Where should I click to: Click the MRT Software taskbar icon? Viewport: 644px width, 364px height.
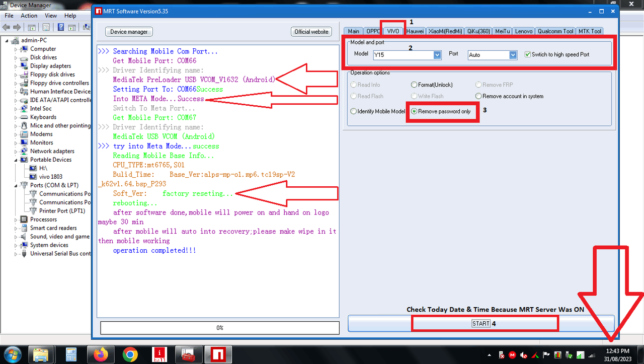(x=218, y=354)
